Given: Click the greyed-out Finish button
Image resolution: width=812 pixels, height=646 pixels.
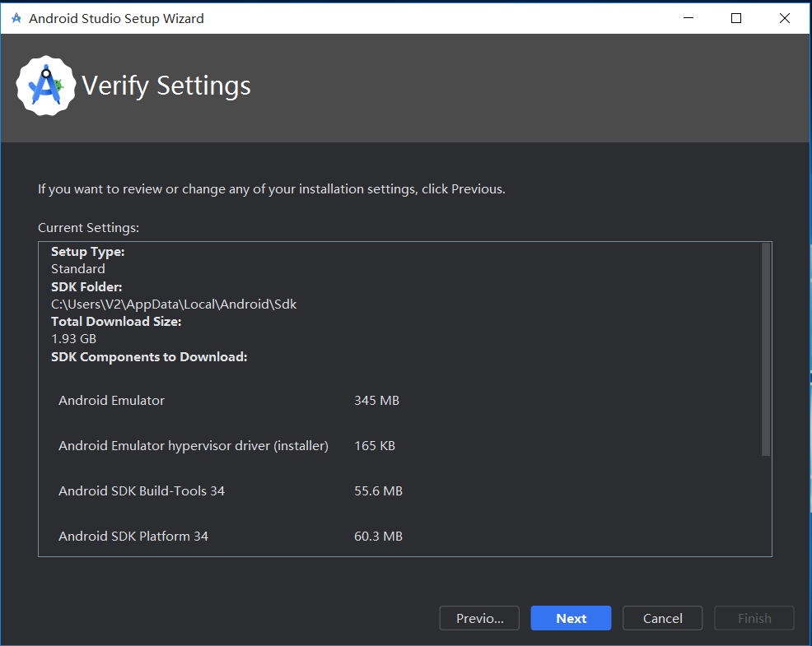Looking at the screenshot, I should point(754,618).
